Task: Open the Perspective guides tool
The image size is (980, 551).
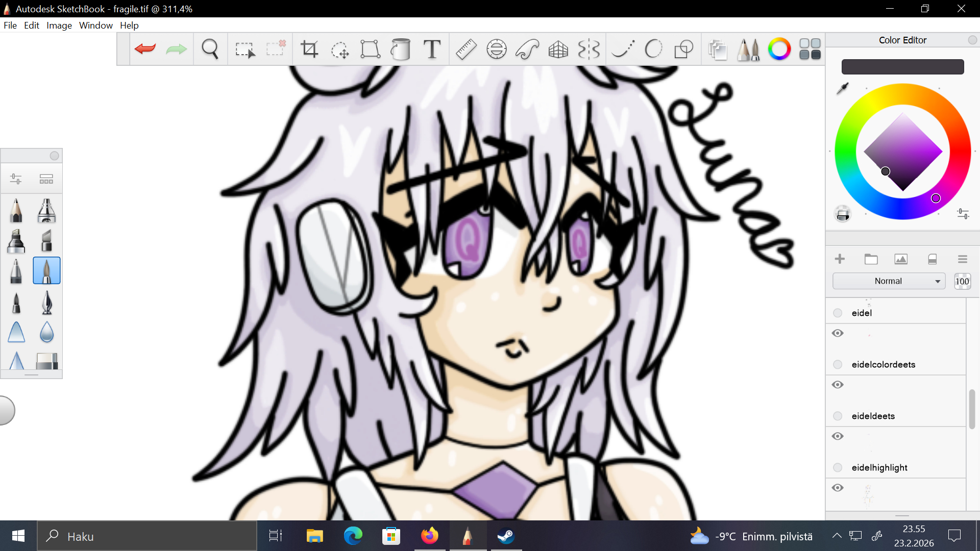Action: [x=558, y=49]
